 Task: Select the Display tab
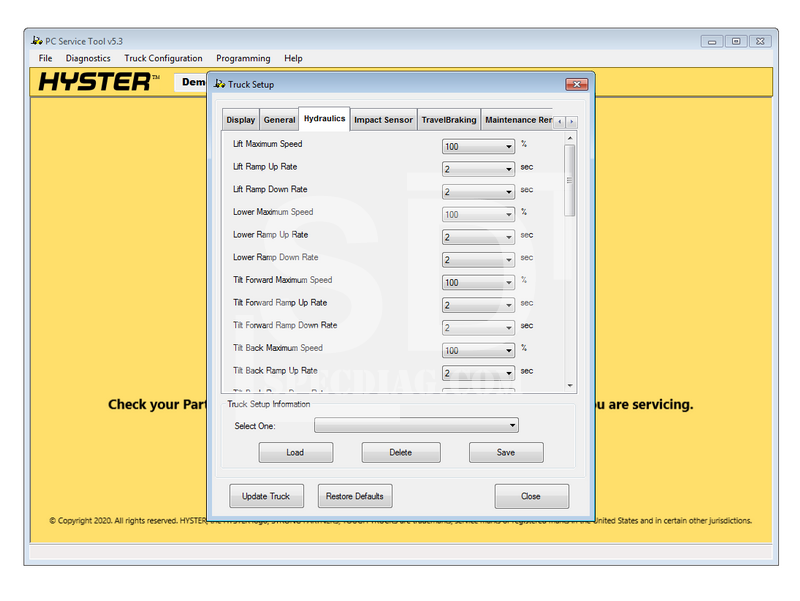(241, 120)
